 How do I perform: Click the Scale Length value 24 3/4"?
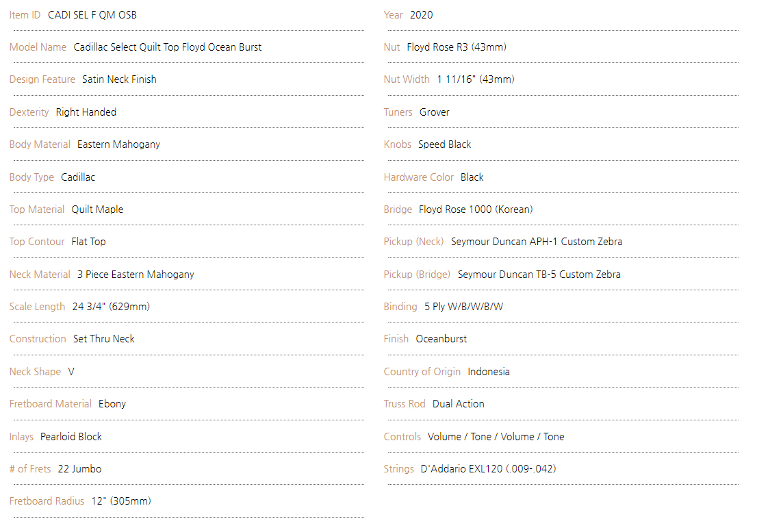pos(111,307)
